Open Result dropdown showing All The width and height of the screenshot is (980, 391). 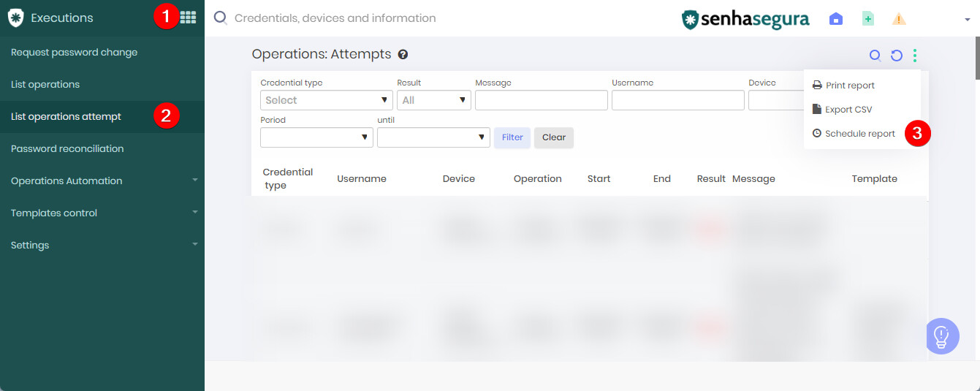click(434, 100)
